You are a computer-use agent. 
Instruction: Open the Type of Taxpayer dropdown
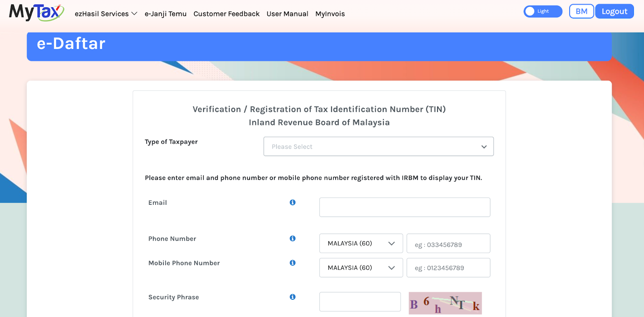click(x=378, y=146)
